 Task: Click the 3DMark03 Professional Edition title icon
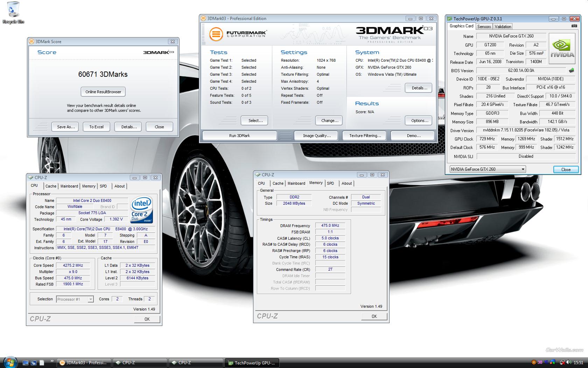(x=203, y=19)
